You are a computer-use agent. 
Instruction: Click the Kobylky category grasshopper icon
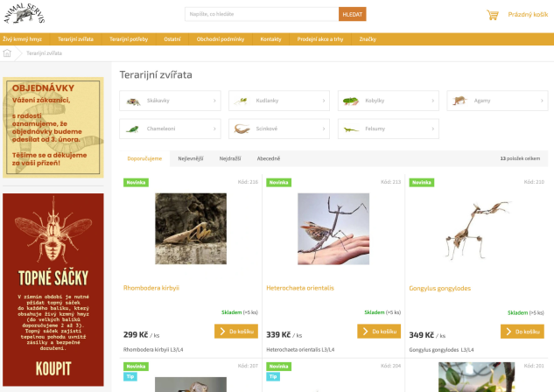point(350,101)
